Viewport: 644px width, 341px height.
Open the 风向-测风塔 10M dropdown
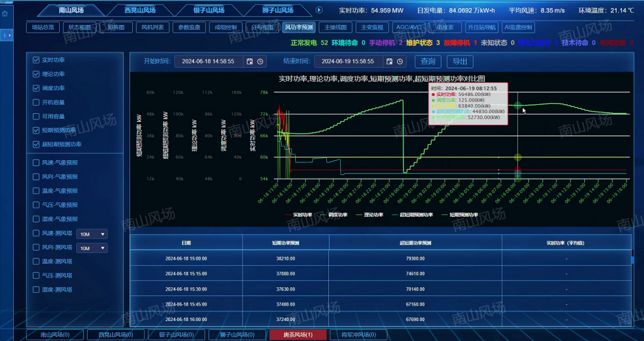click(91, 248)
